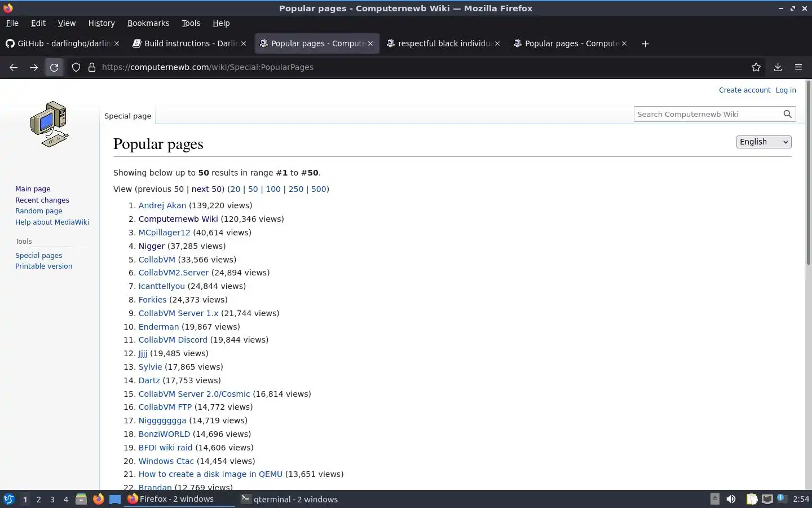Show 100 results per page
The image size is (812, 508).
[x=273, y=189]
